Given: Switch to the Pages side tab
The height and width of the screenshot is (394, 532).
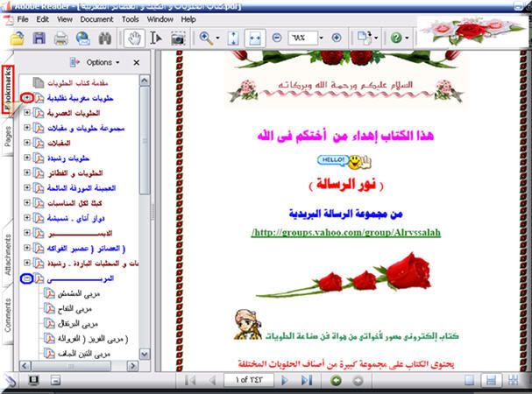Looking at the screenshot, I should click(8, 137).
